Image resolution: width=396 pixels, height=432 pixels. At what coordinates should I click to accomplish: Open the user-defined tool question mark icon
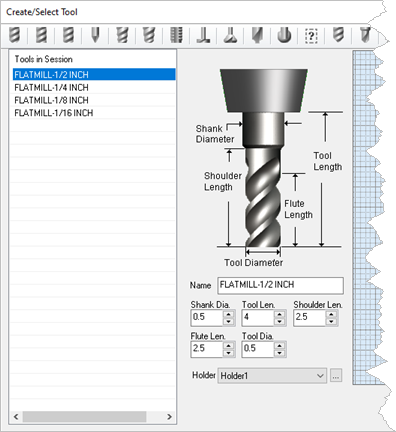311,35
